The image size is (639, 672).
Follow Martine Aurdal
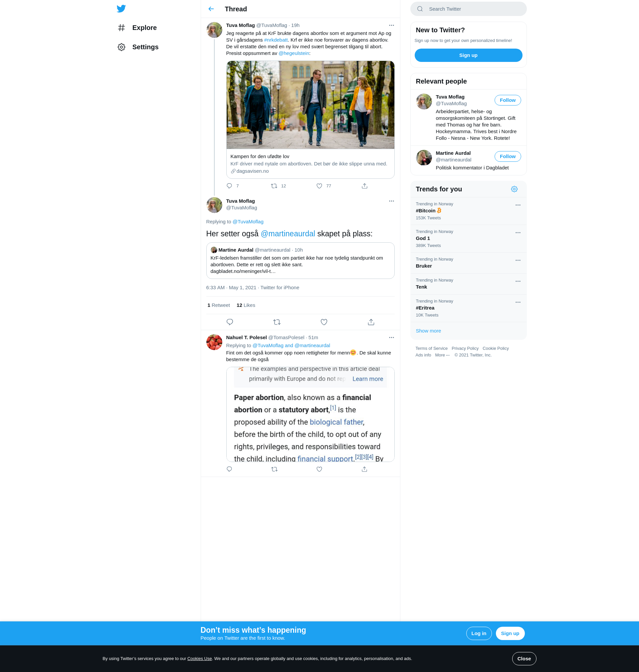pyautogui.click(x=508, y=156)
